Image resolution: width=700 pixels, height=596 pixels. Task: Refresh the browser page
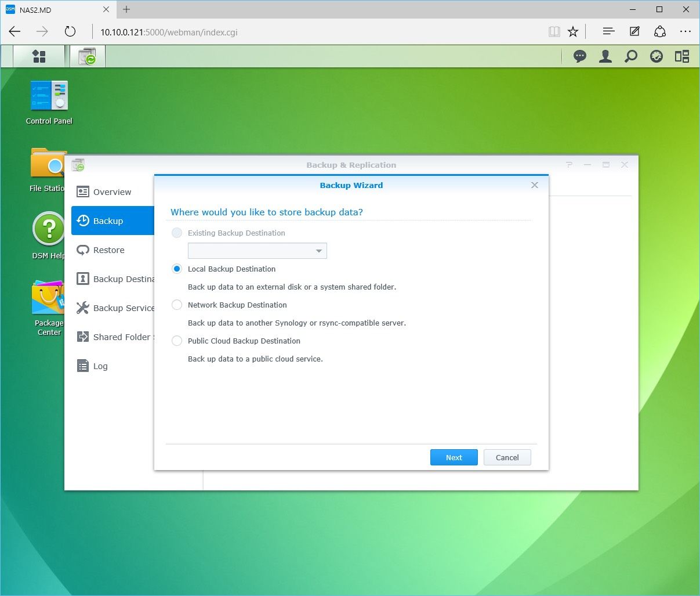tap(70, 32)
